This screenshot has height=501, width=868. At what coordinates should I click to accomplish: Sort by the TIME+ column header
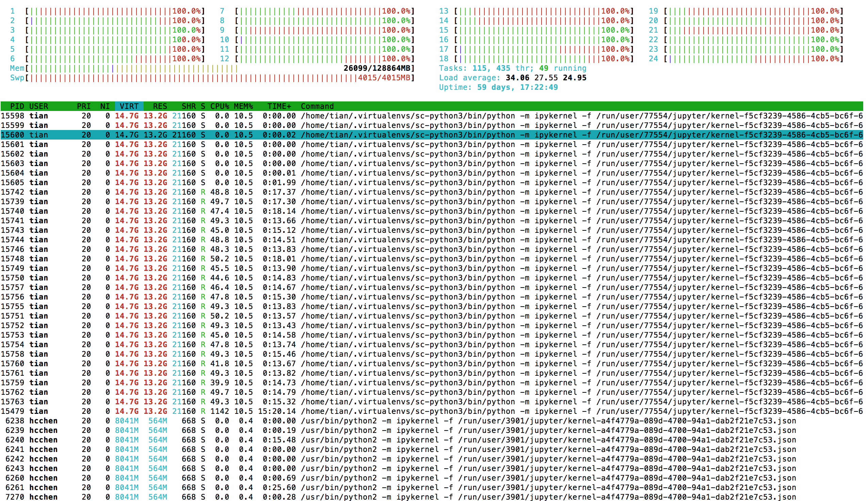coord(279,106)
